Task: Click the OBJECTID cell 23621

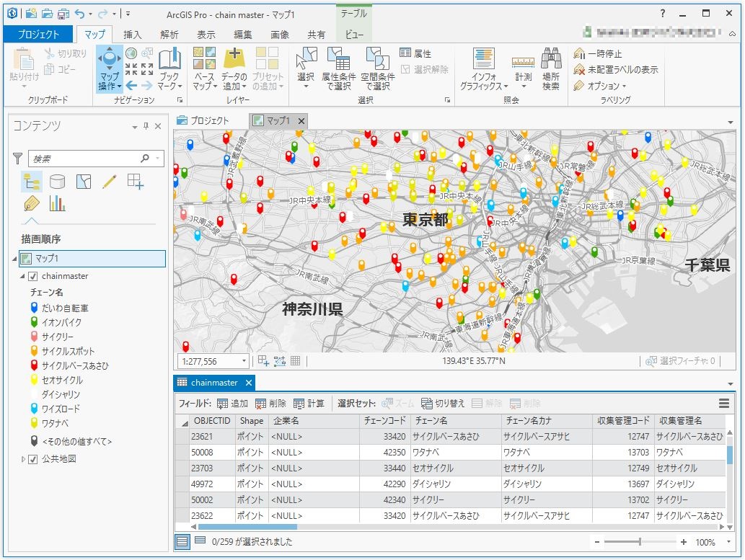Action: (212, 437)
